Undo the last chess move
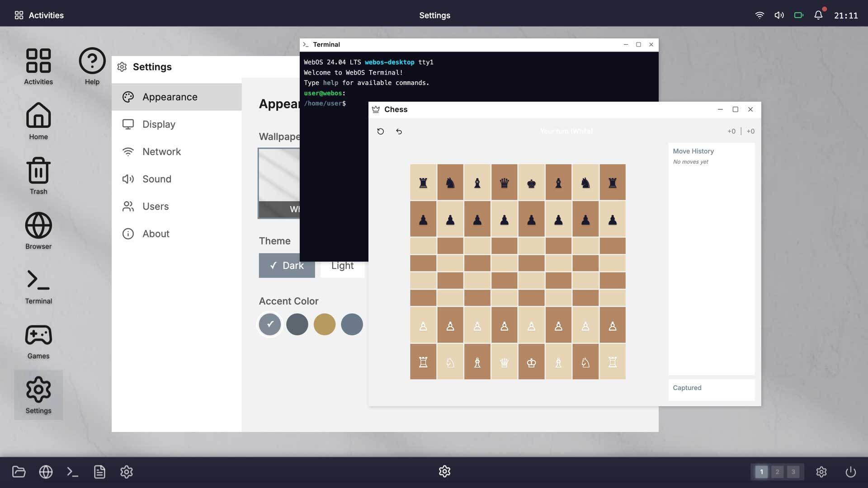868x488 pixels. coord(399,131)
